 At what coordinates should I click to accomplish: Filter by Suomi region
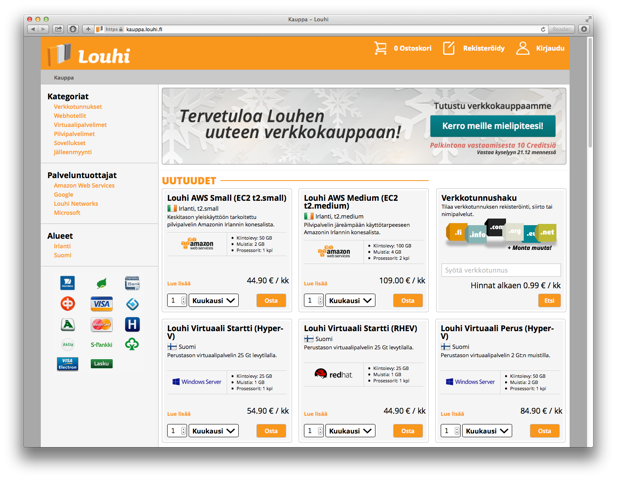point(63,255)
